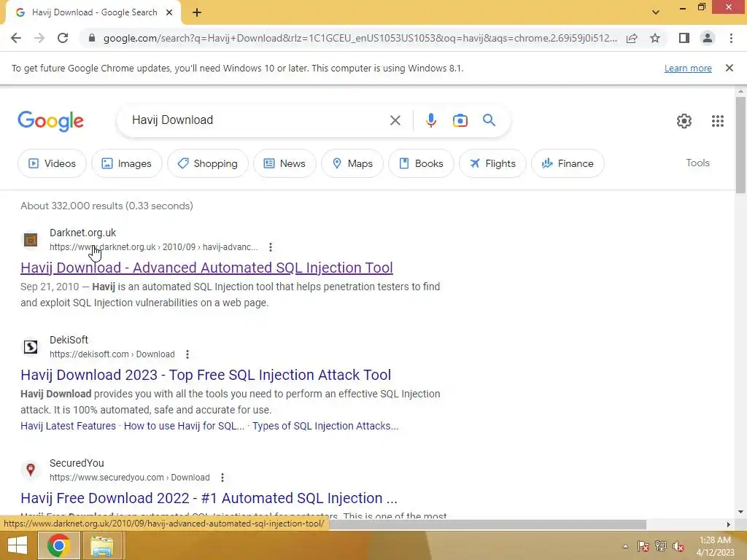Open the Chrome side panel
747x560 pixels.
(684, 38)
